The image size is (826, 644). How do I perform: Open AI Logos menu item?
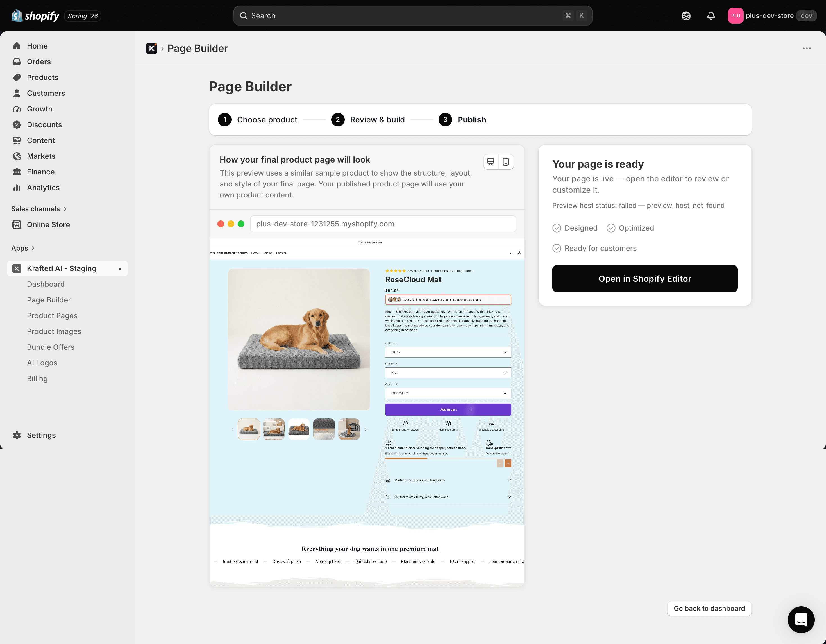(x=42, y=363)
